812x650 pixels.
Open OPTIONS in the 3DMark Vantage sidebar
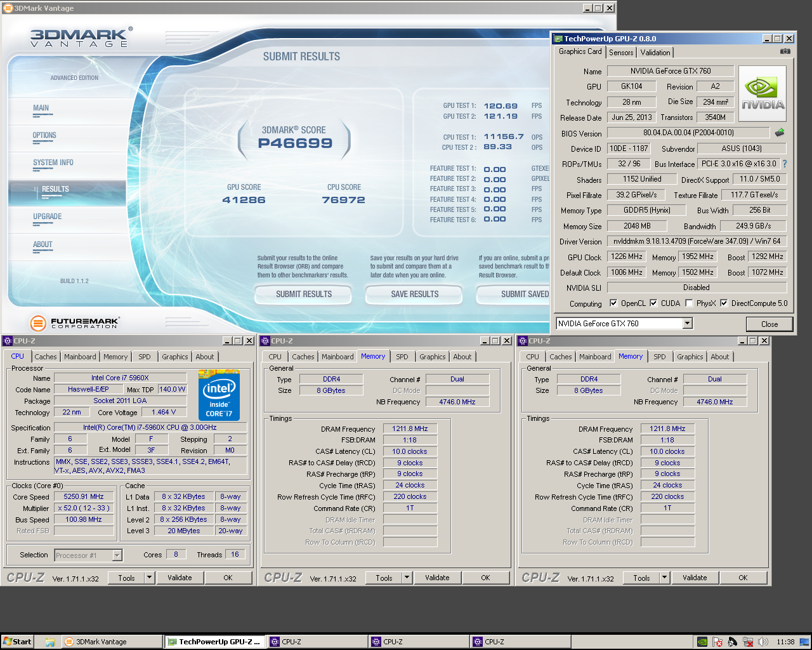pos(44,136)
